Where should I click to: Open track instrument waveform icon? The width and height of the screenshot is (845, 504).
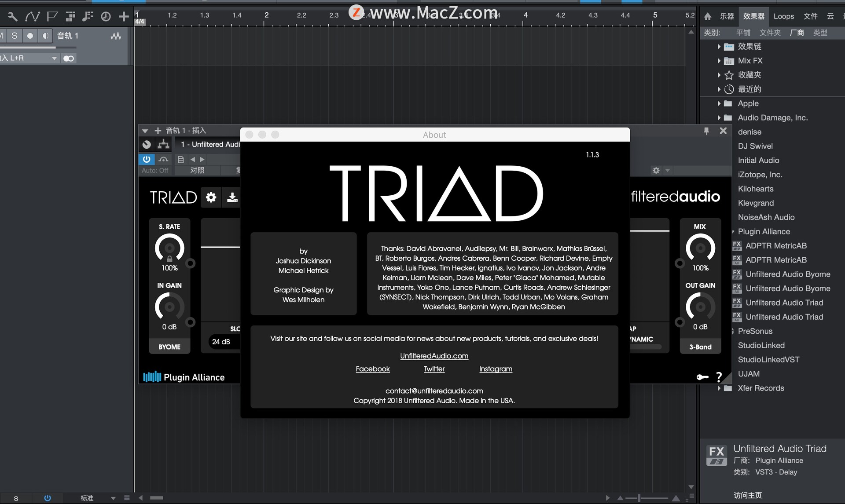(116, 36)
